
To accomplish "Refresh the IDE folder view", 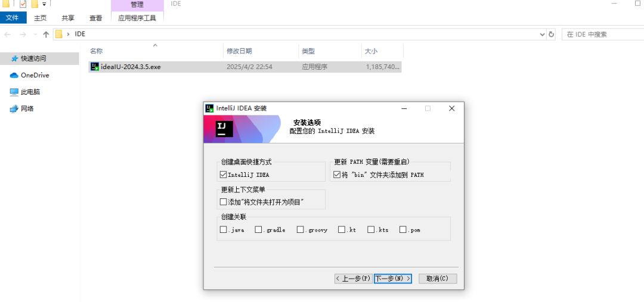I will (x=552, y=35).
